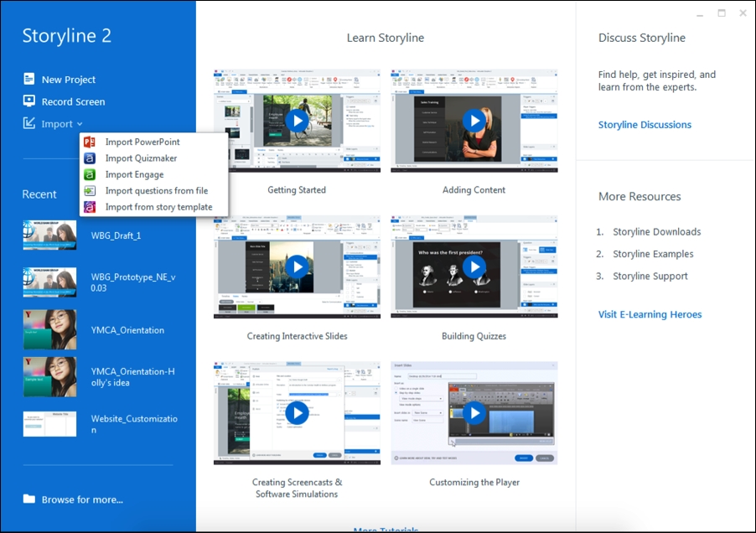Click the green Engage icon in import menu
This screenshot has height=533, width=756.
pos(90,174)
